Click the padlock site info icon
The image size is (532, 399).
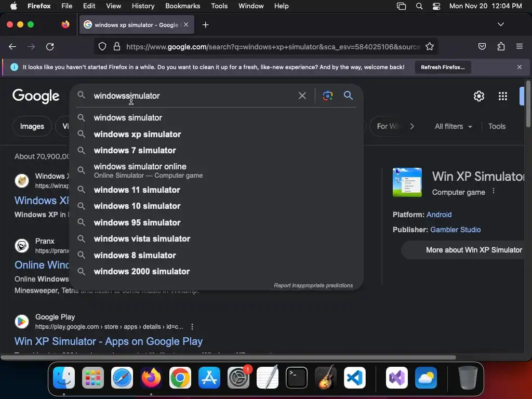point(117,46)
